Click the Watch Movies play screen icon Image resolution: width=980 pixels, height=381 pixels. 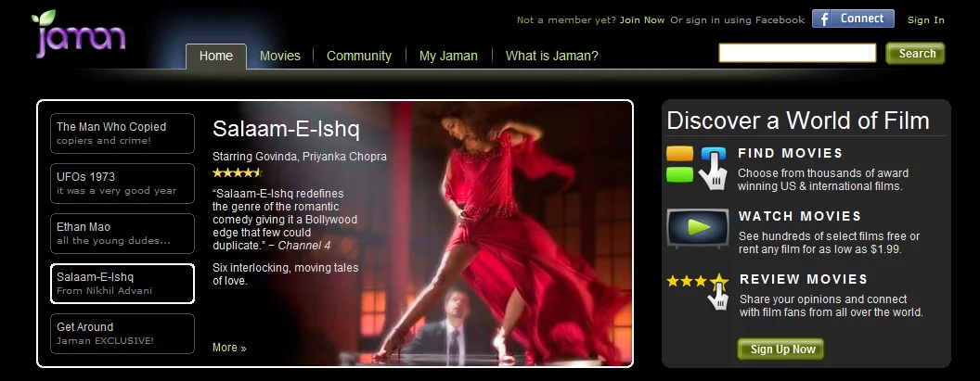tap(697, 228)
